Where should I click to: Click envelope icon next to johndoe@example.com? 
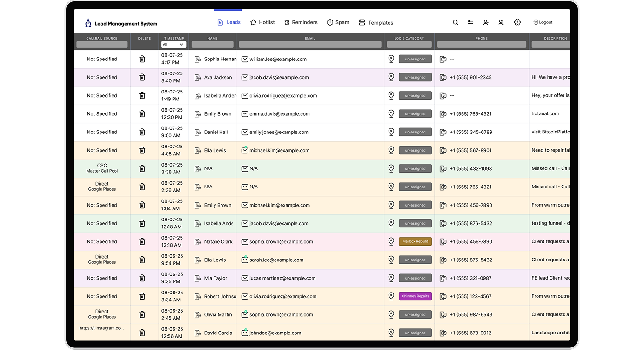244,333
